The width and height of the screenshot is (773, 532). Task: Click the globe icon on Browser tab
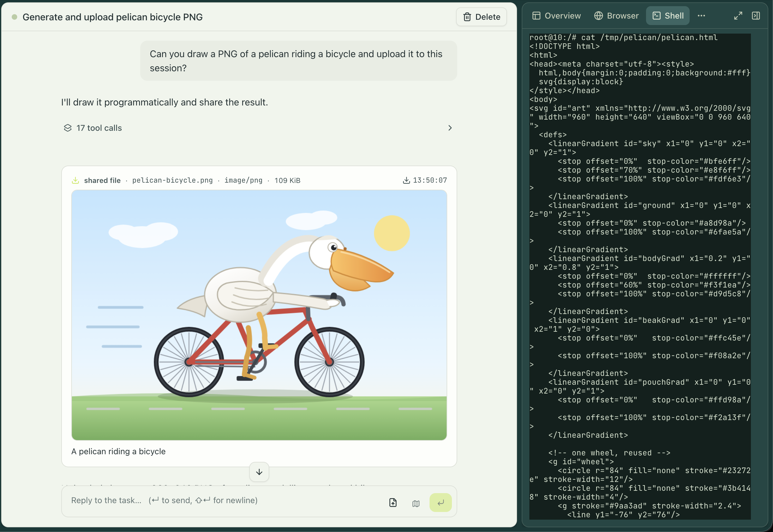pos(598,16)
